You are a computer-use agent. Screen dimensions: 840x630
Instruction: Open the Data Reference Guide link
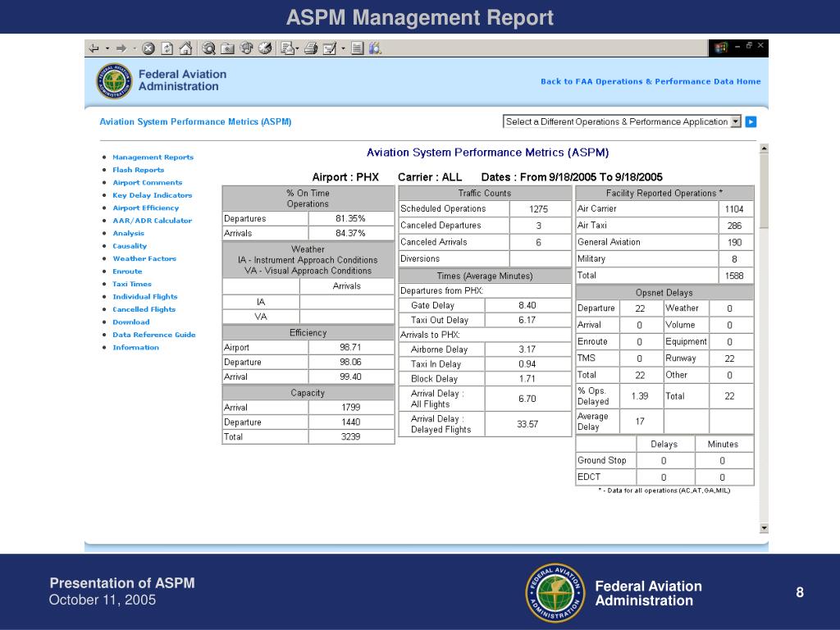tap(153, 335)
